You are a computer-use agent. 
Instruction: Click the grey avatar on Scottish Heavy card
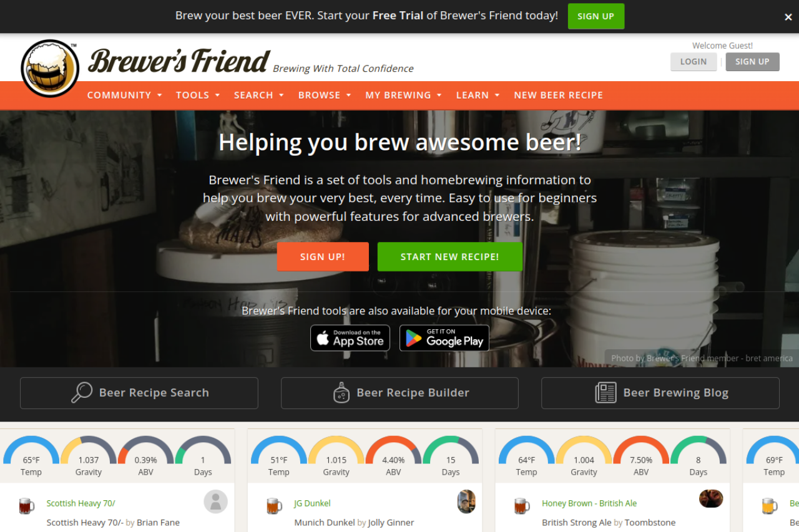pyautogui.click(x=215, y=501)
